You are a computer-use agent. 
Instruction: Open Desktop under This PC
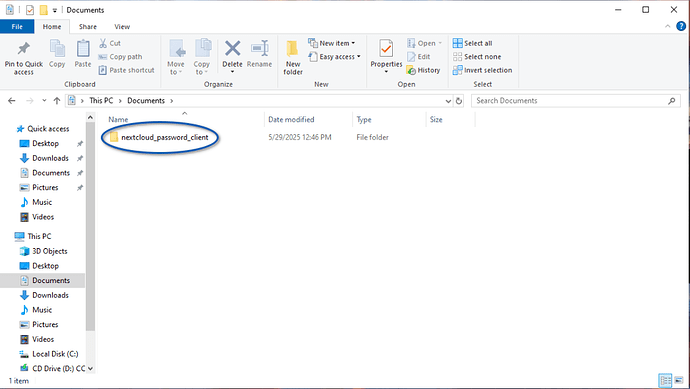[x=39, y=266]
